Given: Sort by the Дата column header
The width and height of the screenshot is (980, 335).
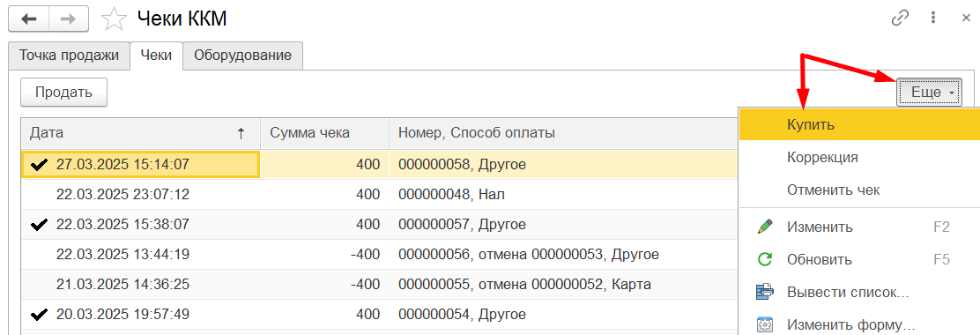Looking at the screenshot, I should [141, 132].
